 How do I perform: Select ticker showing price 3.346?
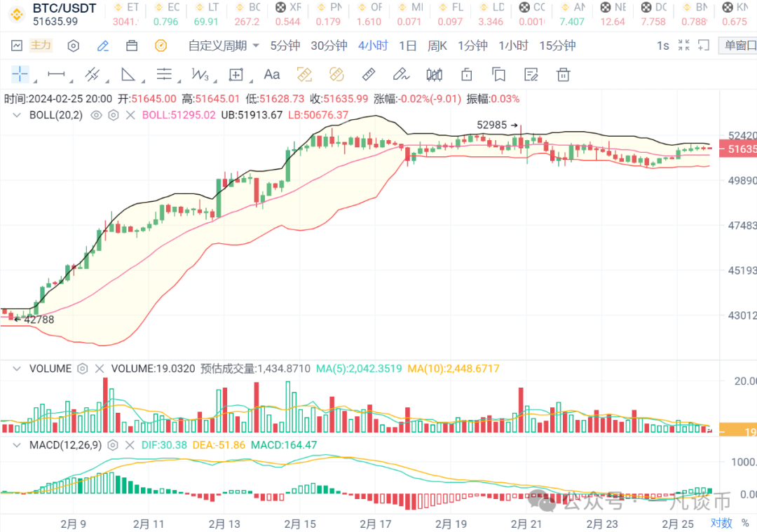coord(491,15)
